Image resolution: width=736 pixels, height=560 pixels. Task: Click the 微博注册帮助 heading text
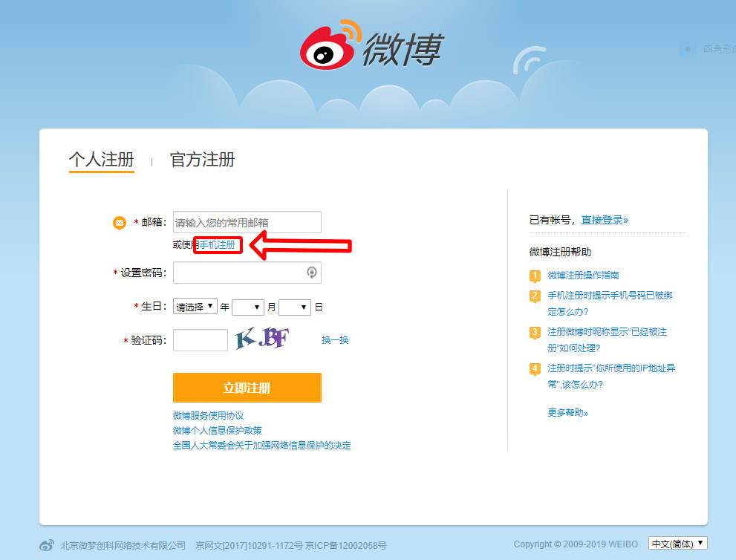tap(561, 252)
